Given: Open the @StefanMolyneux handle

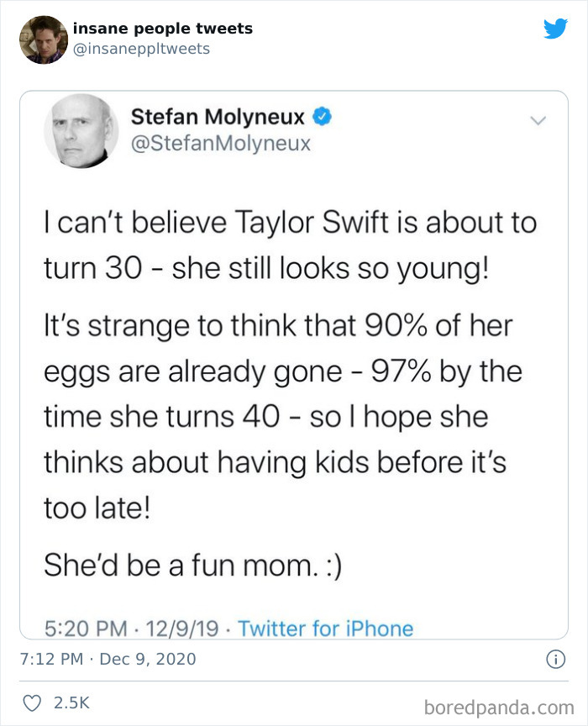Looking at the screenshot, I should click(221, 143).
